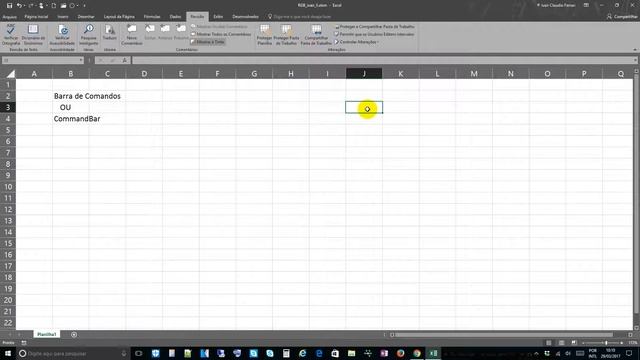The image size is (640, 360).
Task: Select Planilha1 sheet tab
Action: [47, 334]
